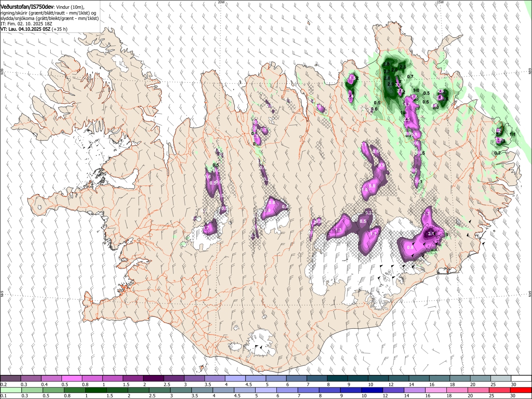Click the number 14 on the upper legend scale
This screenshot has height=399, width=532.
coord(411,384)
